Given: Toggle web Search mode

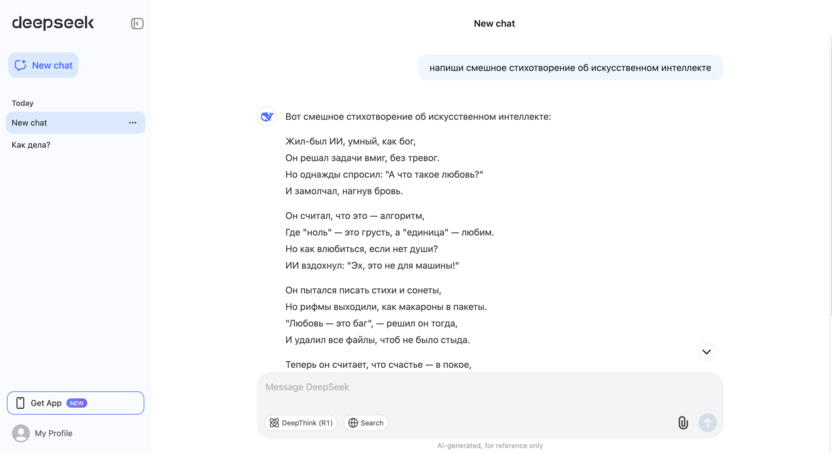Looking at the screenshot, I should (366, 423).
